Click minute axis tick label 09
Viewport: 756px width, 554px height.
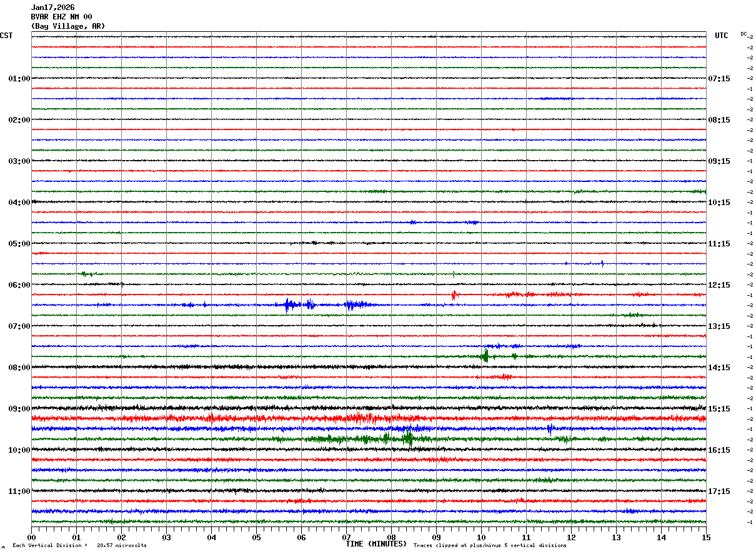[436, 537]
